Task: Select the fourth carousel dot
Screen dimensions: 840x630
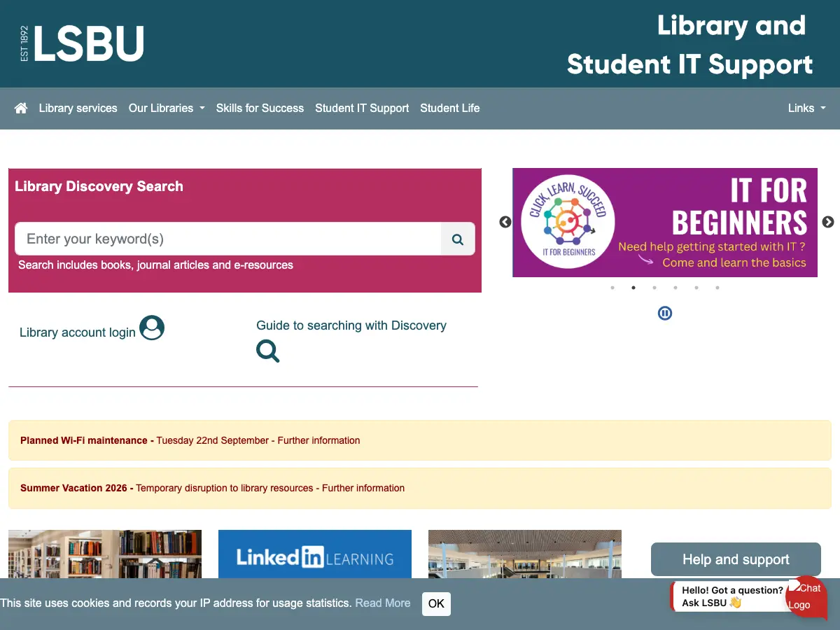Action: coord(675,288)
